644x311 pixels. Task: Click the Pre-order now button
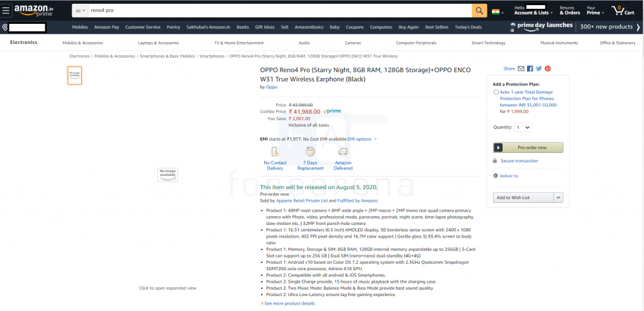coord(528,148)
